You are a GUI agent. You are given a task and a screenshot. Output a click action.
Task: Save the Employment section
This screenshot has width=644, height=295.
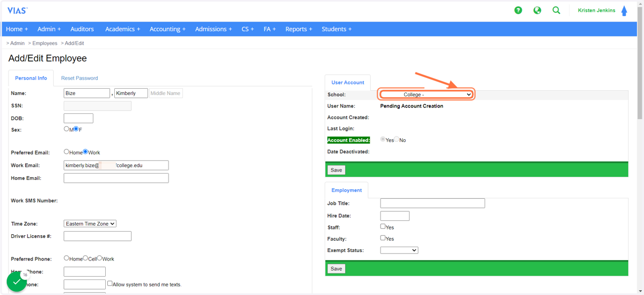[x=336, y=269]
